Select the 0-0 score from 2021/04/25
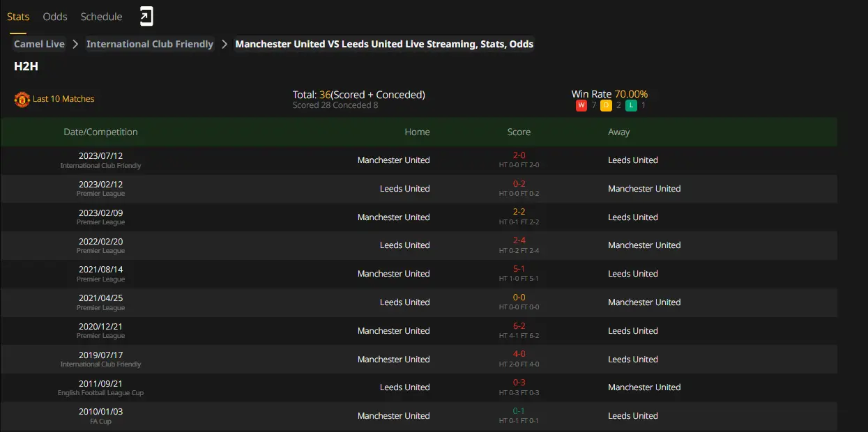Image resolution: width=868 pixels, height=432 pixels. tap(519, 298)
